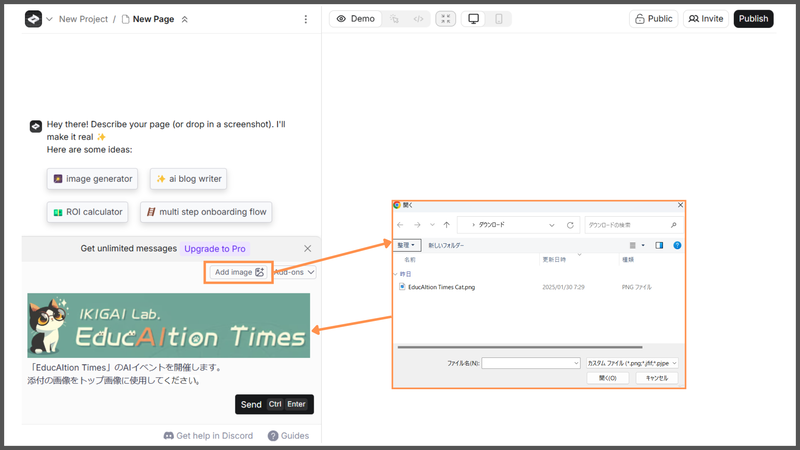Click キャンセル cancel button

[x=657, y=378]
